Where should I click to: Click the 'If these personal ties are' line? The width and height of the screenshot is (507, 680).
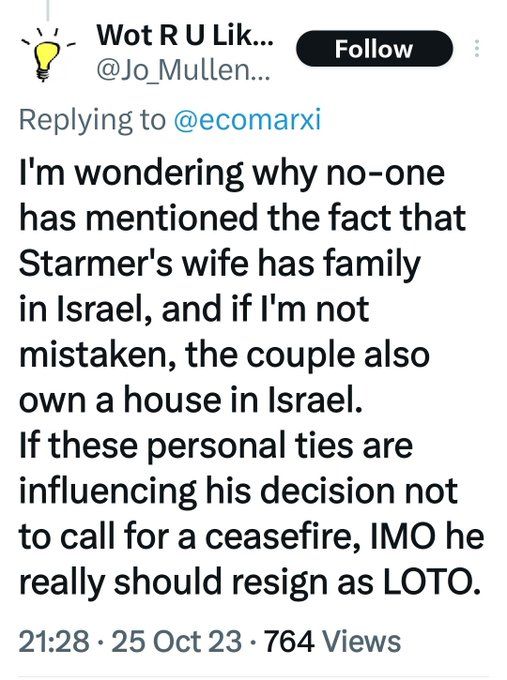[216, 447]
